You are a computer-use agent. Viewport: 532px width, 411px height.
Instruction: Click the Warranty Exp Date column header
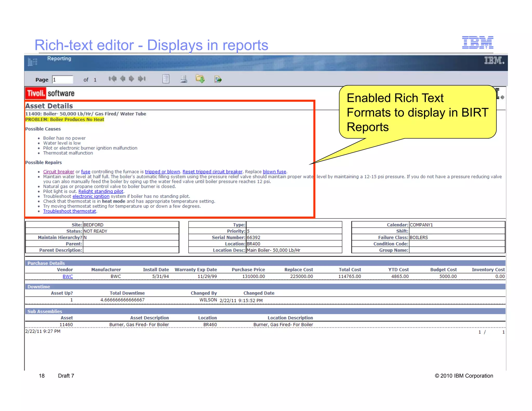coord(196,270)
